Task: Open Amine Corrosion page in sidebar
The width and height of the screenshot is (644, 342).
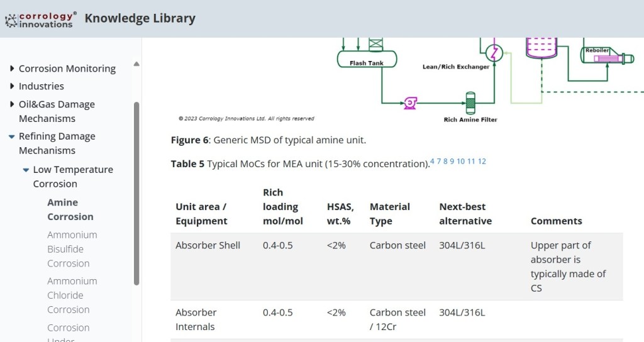Action: click(70, 209)
